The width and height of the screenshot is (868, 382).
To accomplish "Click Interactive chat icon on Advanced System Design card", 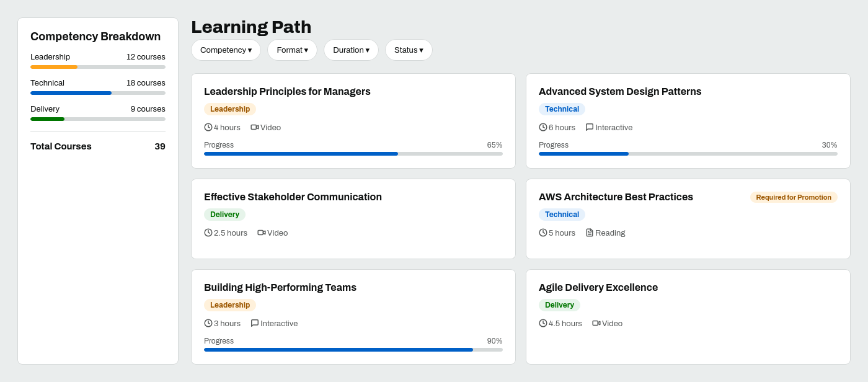I will click(590, 127).
